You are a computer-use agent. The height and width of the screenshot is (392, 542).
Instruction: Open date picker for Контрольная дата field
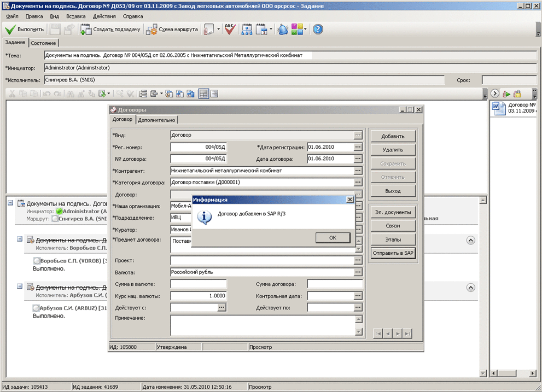pyautogui.click(x=358, y=296)
